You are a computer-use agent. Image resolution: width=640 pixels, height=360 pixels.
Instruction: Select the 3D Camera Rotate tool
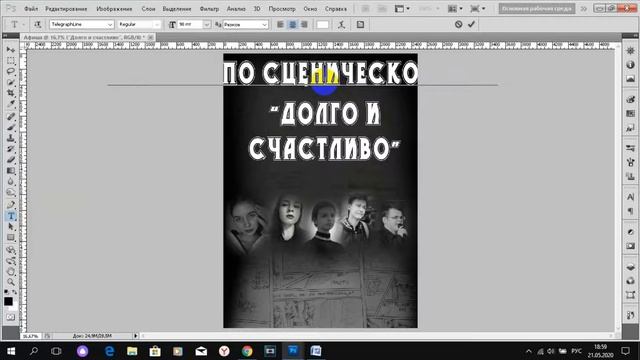click(x=11, y=260)
